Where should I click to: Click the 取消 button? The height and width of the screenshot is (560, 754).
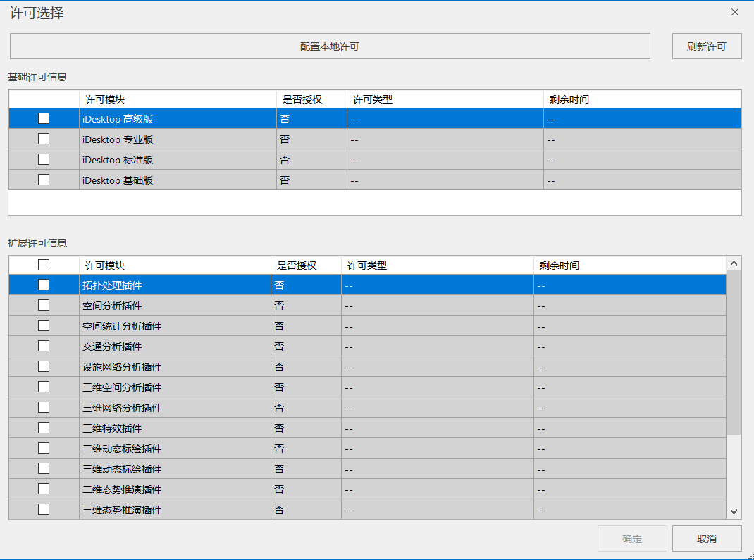pyautogui.click(x=706, y=538)
